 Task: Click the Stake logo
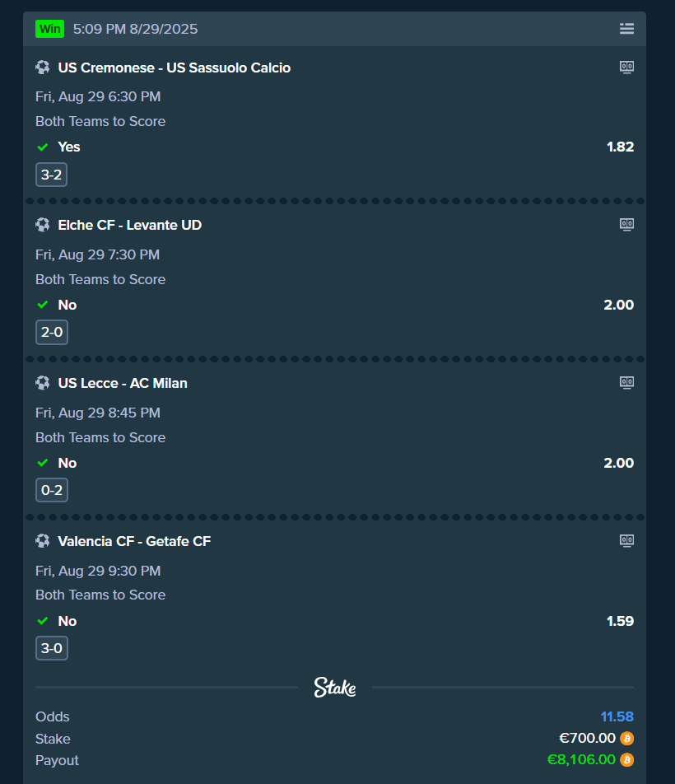pyautogui.click(x=334, y=688)
